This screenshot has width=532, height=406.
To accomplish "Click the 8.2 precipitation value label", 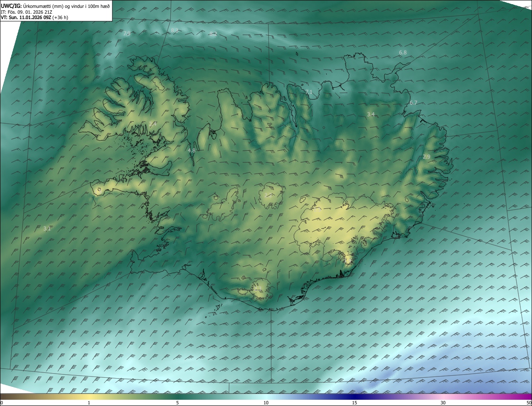I will 213,34.
